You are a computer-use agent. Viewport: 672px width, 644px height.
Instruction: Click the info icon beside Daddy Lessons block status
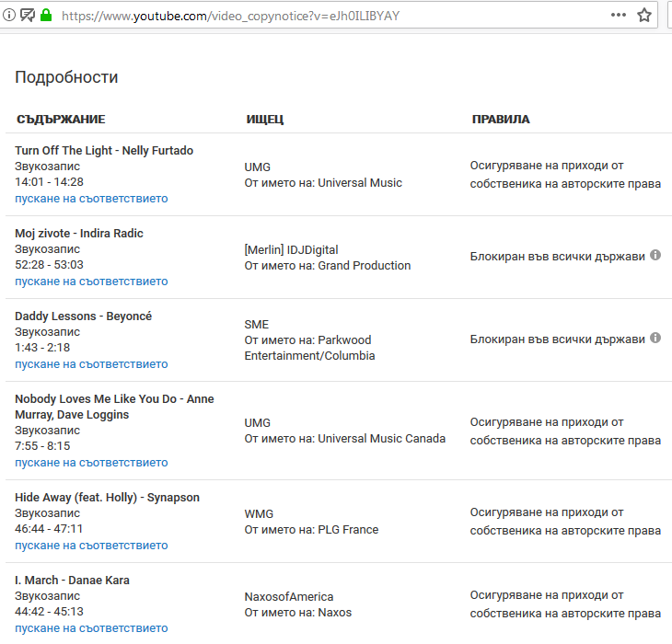point(655,338)
